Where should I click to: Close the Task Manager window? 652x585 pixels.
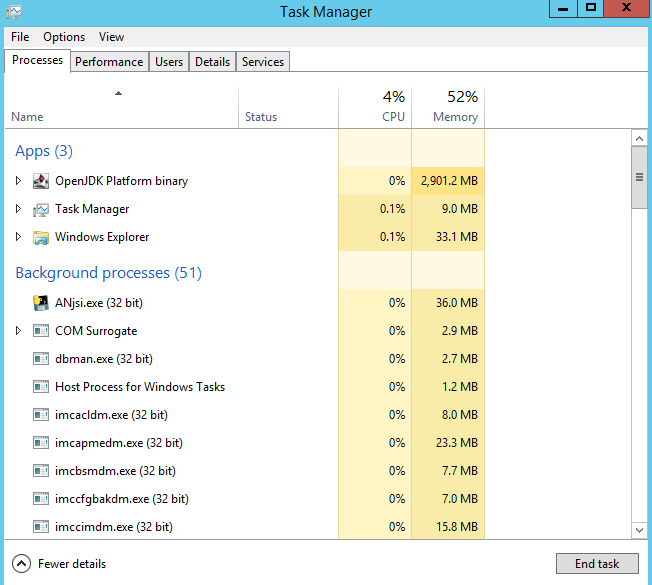point(626,9)
